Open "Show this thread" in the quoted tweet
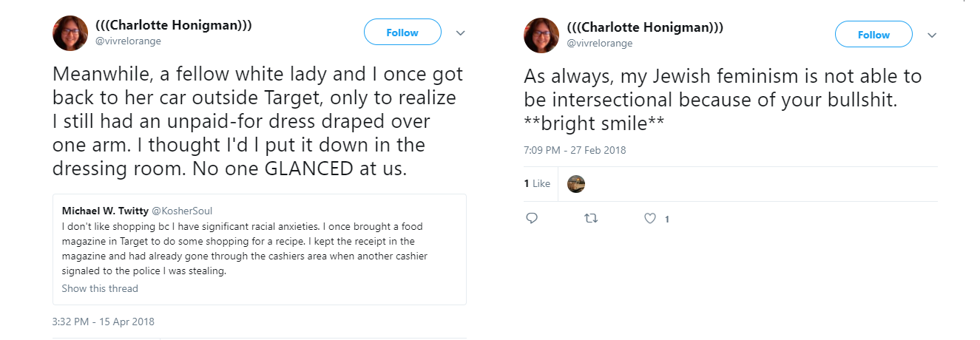 [x=100, y=288]
